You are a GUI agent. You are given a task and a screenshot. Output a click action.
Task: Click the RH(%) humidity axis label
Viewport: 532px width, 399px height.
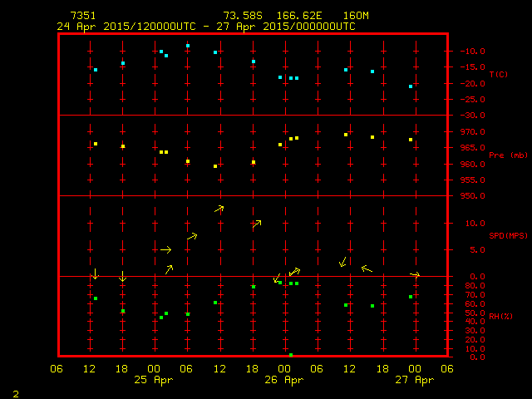[500, 317]
